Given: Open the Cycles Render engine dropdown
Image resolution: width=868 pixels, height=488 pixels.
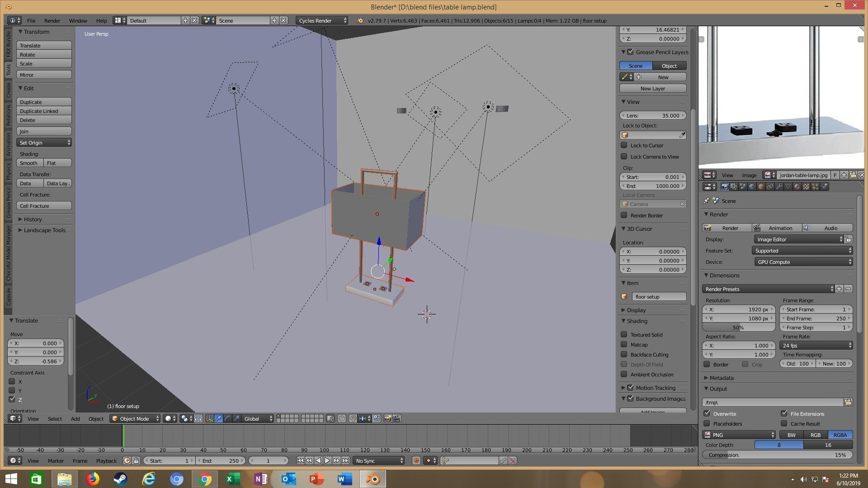Looking at the screenshot, I should (322, 21).
